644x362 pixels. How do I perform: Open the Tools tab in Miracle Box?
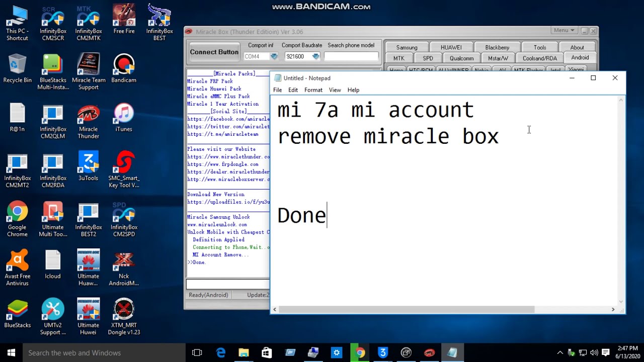click(540, 48)
